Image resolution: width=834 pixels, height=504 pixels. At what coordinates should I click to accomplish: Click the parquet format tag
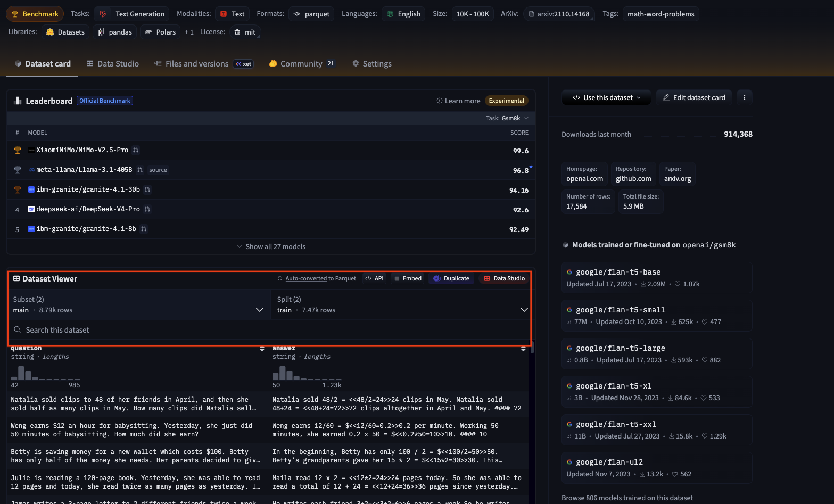[x=311, y=14]
